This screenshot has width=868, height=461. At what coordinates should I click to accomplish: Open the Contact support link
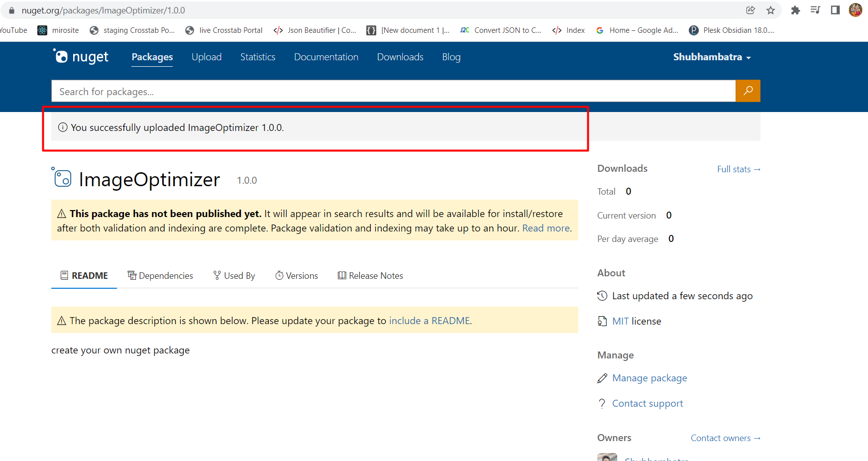coord(648,403)
